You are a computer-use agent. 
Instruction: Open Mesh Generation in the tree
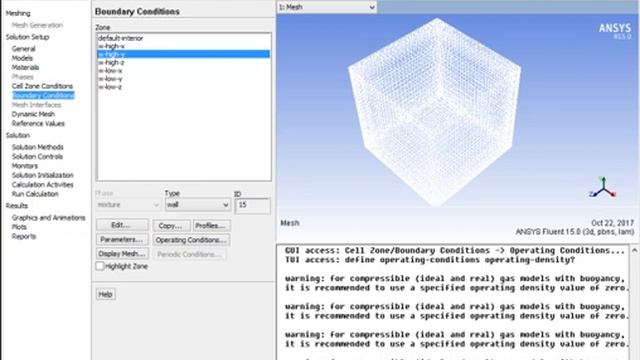37,25
